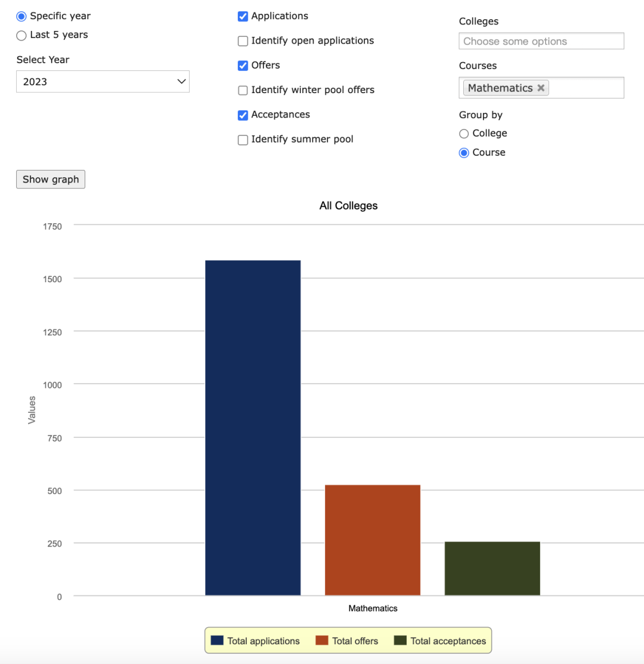Group results by College
The width and height of the screenshot is (644, 664).
(x=464, y=134)
